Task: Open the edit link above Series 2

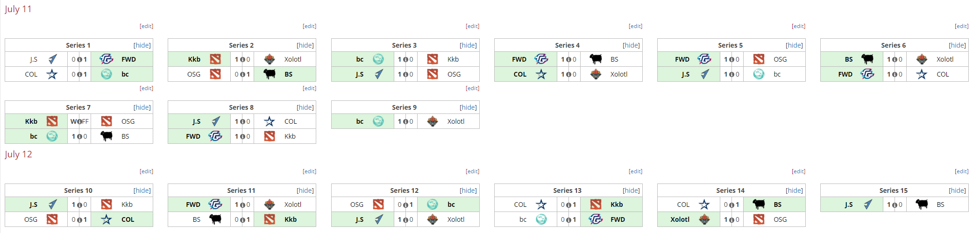Action: point(309,26)
